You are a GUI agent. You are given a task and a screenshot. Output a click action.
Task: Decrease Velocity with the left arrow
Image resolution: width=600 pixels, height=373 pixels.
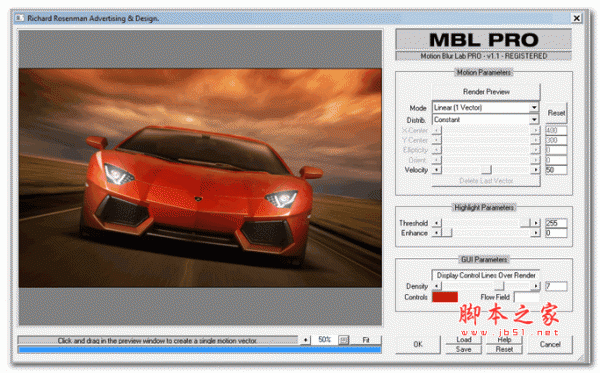(x=437, y=169)
